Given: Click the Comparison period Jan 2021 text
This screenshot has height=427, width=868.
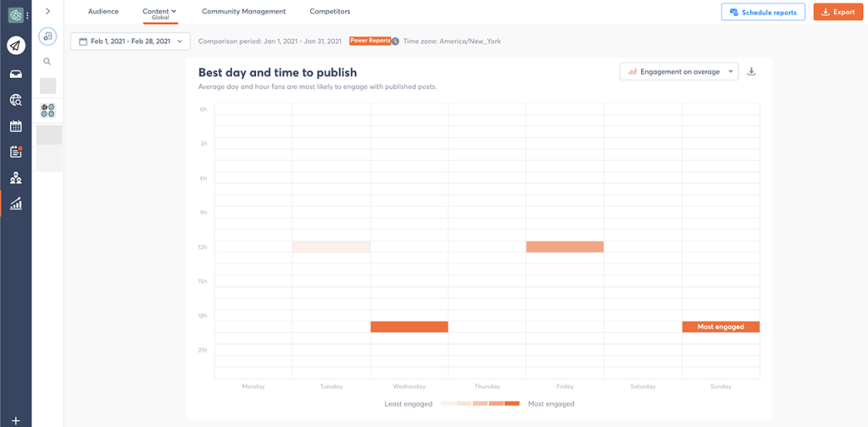Looking at the screenshot, I should 270,42.
